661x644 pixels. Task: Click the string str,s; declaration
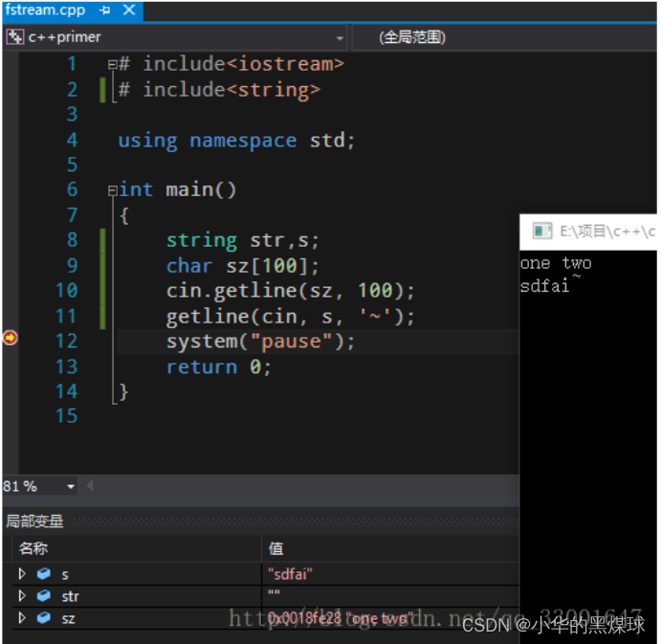point(243,241)
